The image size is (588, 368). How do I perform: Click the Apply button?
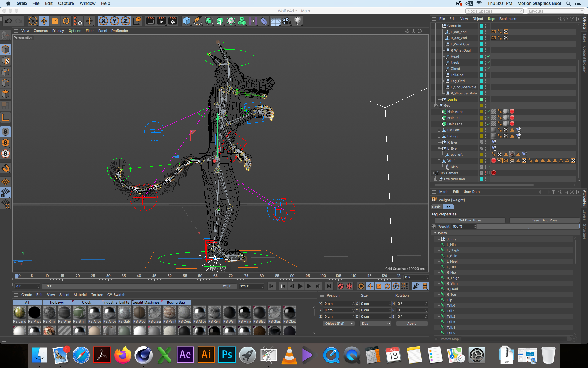tap(412, 324)
